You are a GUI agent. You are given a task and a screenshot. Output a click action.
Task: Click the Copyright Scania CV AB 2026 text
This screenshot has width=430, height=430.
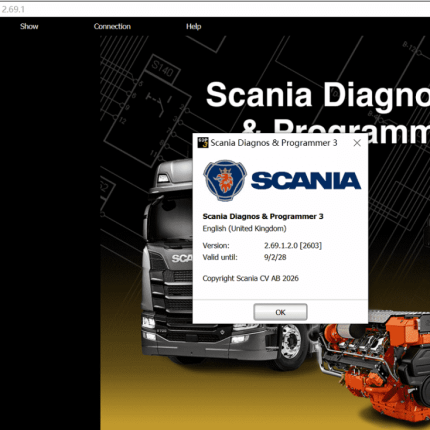click(x=250, y=278)
